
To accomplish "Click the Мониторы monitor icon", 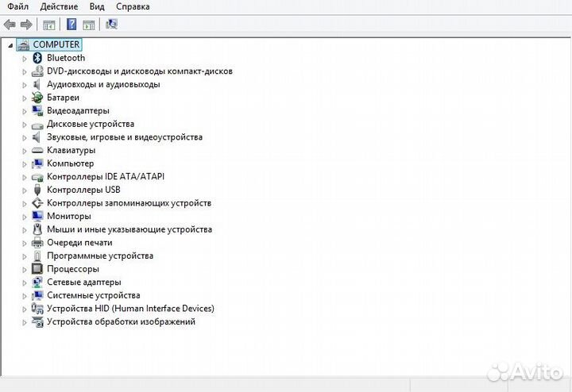I will point(37,217).
